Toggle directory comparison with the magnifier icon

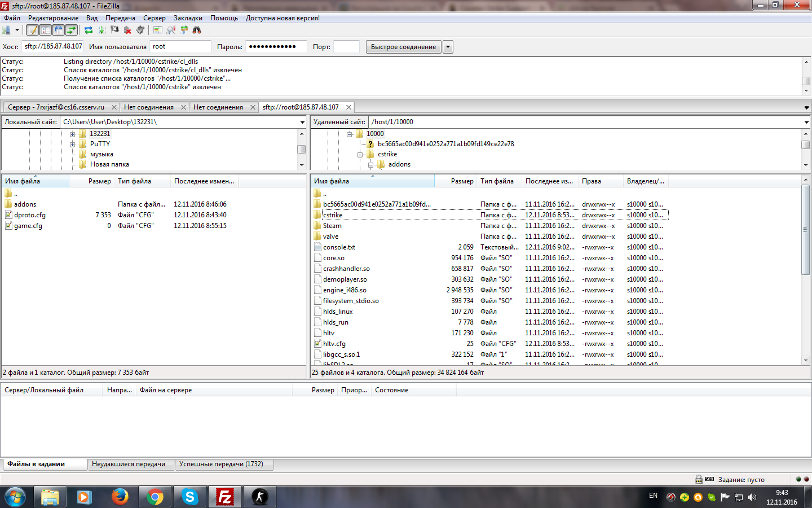(171, 30)
